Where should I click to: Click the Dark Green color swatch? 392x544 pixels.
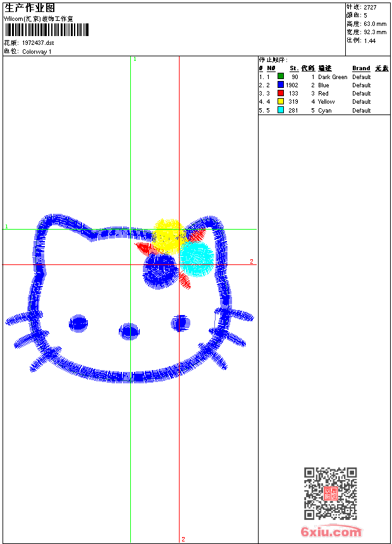pyautogui.click(x=281, y=77)
